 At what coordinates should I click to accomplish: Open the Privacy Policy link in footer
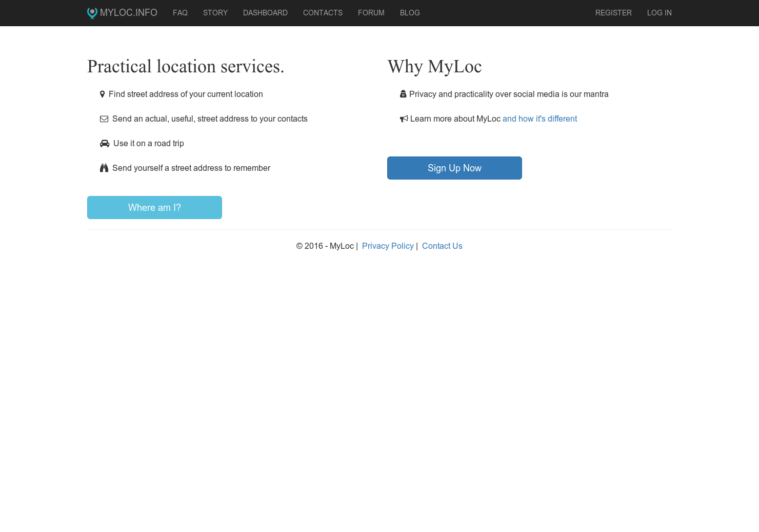coord(388,246)
